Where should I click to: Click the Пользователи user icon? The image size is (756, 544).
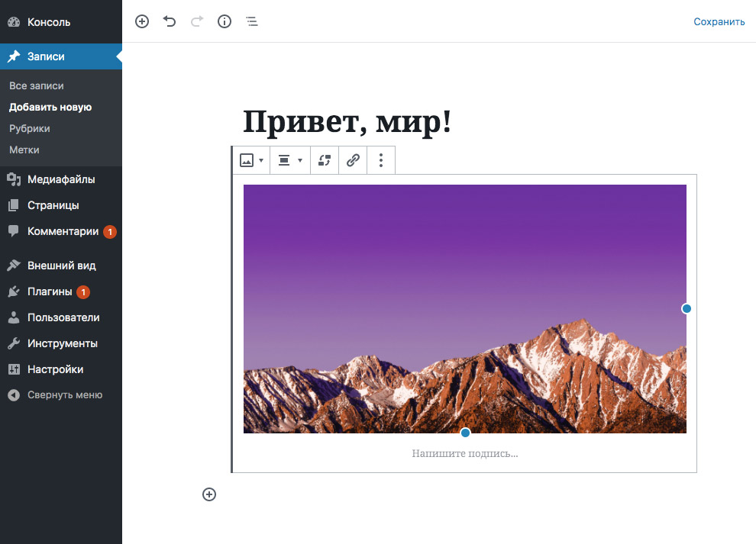click(14, 317)
